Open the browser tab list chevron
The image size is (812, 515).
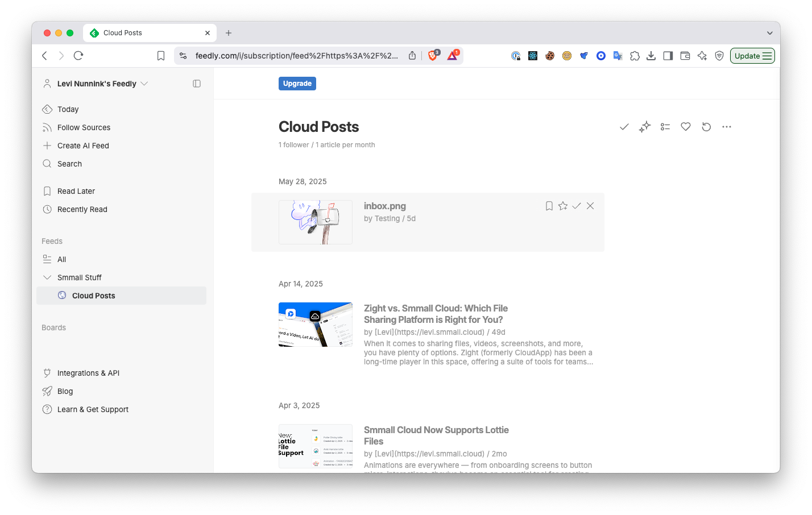769,33
